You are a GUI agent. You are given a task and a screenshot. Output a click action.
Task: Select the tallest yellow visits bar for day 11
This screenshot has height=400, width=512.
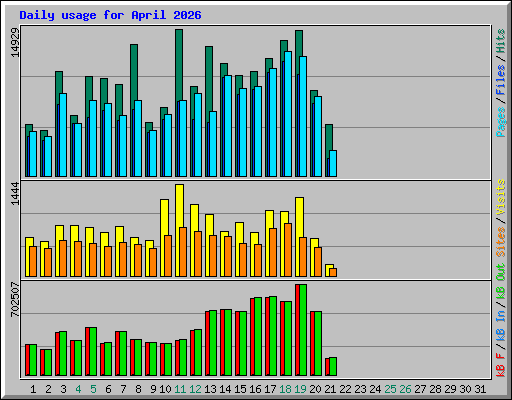pyautogui.click(x=179, y=206)
